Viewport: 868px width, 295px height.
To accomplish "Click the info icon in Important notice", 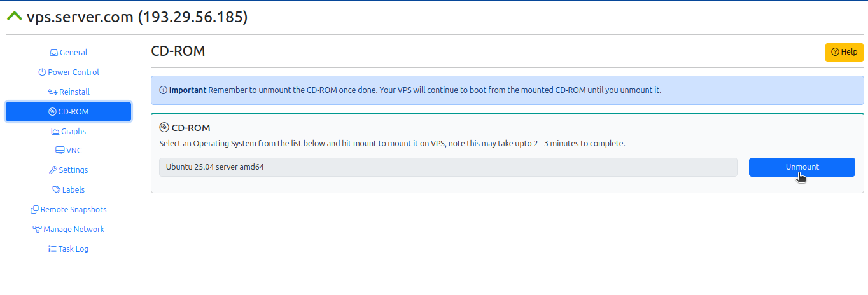I will [x=163, y=90].
